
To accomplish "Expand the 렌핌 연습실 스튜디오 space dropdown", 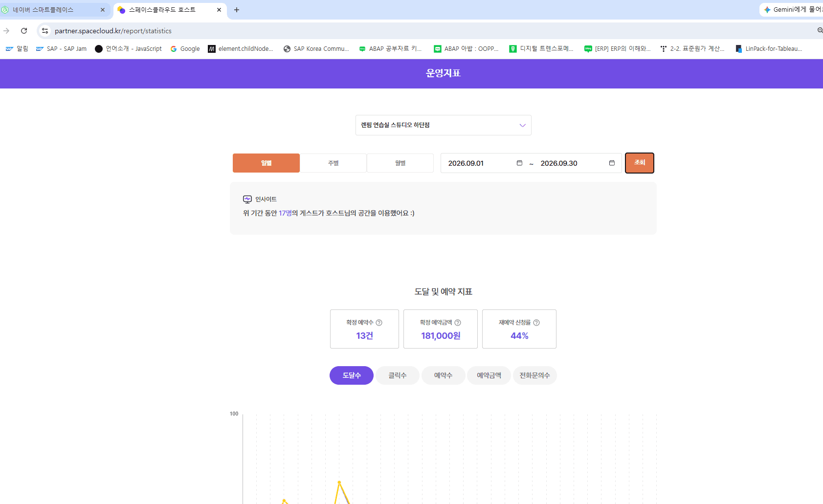I will (443, 125).
